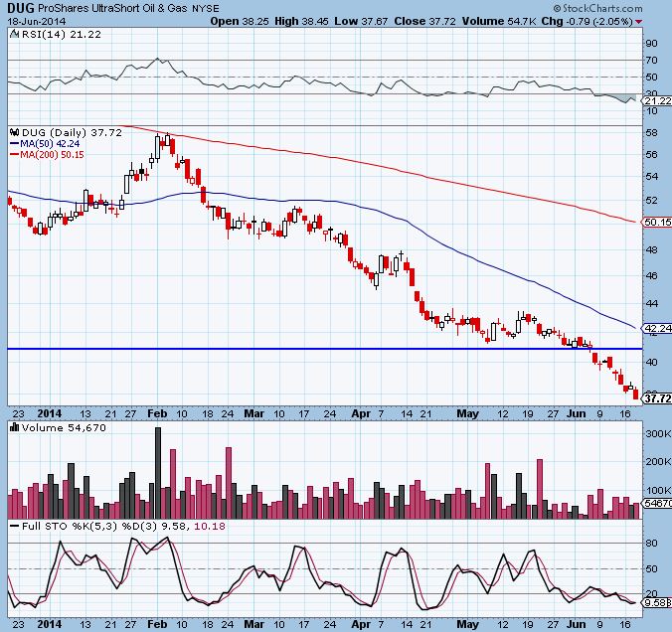Viewport: 672px width, 632px height.
Task: Click the candlestick icon beside DUG (Daily)
Action: pyautogui.click(x=15, y=132)
